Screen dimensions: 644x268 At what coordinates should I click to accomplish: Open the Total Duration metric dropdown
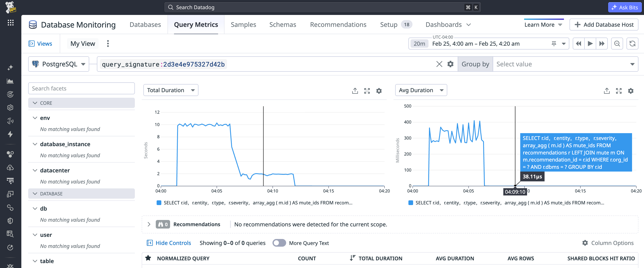(x=171, y=90)
